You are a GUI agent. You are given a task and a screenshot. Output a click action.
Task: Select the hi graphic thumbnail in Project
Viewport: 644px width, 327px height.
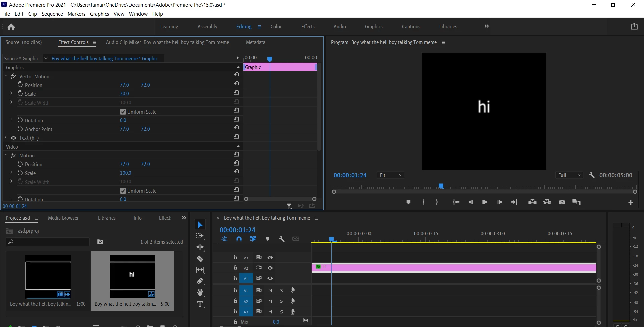(132, 276)
